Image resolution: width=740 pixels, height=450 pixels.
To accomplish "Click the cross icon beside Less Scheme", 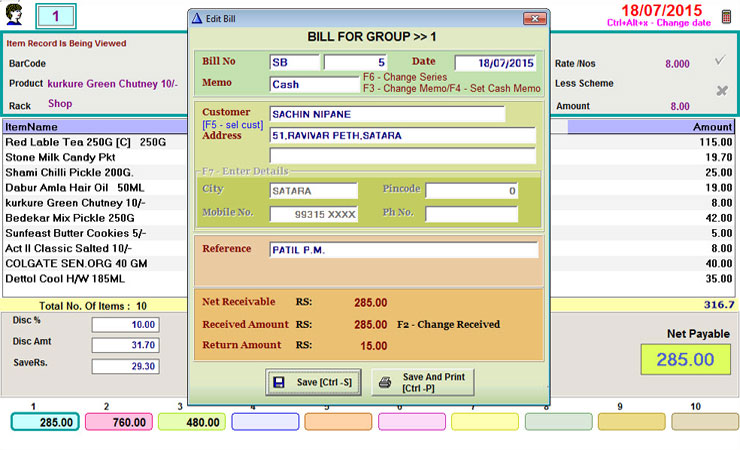I will point(722,91).
